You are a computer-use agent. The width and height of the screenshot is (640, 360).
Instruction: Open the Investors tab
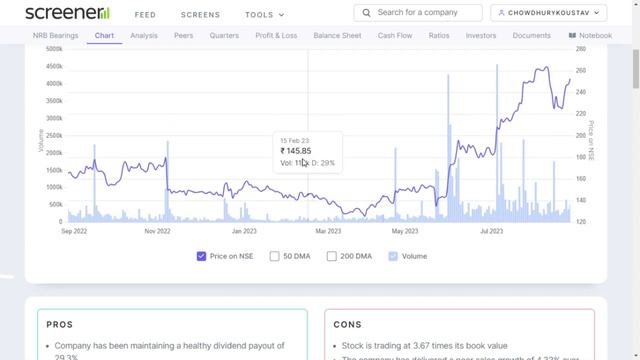point(481,36)
